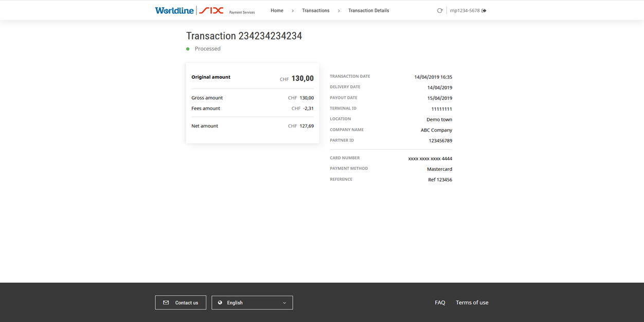Image resolution: width=644 pixels, height=322 pixels.
Task: Refresh the page using the reload icon
Action: click(440, 10)
